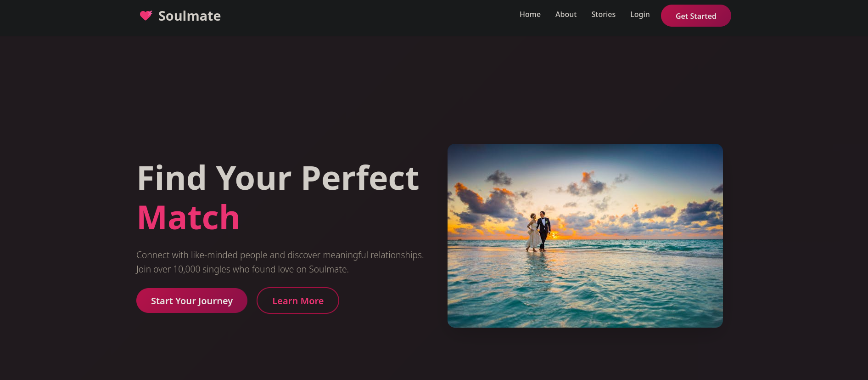Open the beach sunset hero image
This screenshot has width=868, height=380.
click(585, 236)
